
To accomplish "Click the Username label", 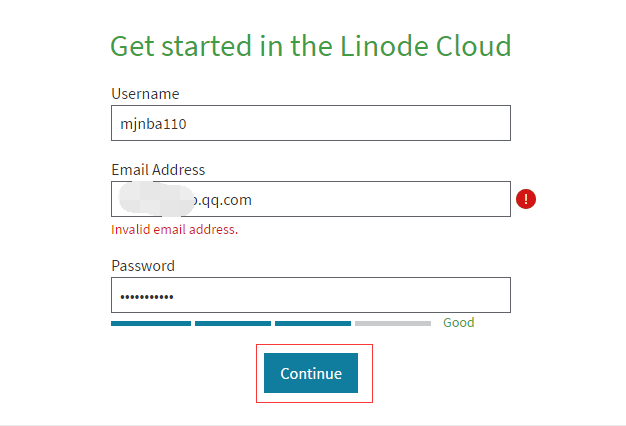I will click(x=145, y=94).
